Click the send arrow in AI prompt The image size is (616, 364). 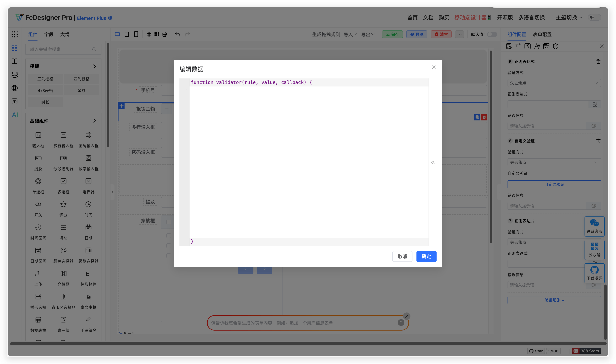pos(401,323)
